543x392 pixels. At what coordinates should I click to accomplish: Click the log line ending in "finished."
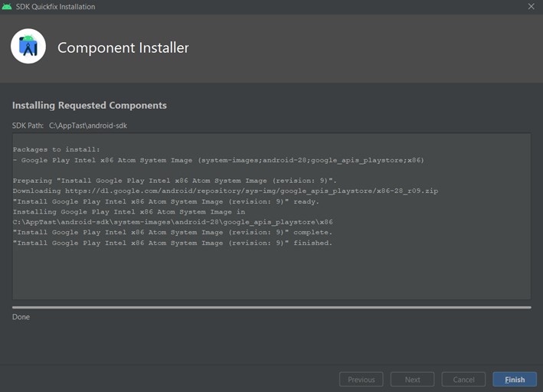point(172,243)
